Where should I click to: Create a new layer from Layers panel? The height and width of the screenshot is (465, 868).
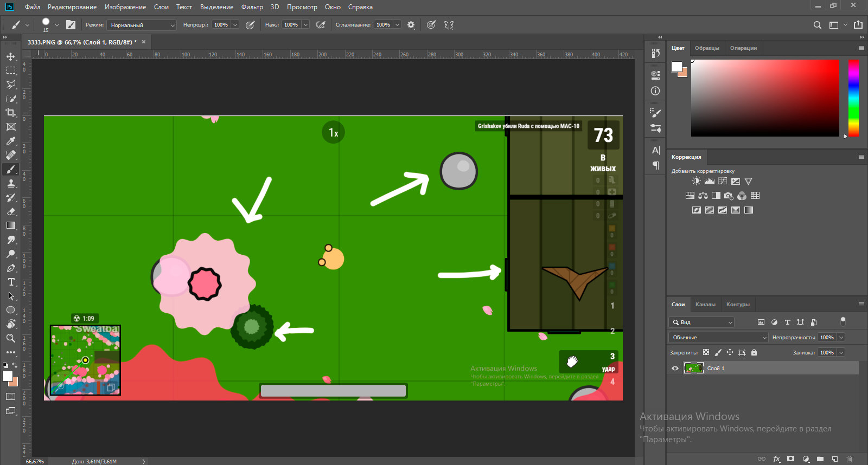coord(835,459)
